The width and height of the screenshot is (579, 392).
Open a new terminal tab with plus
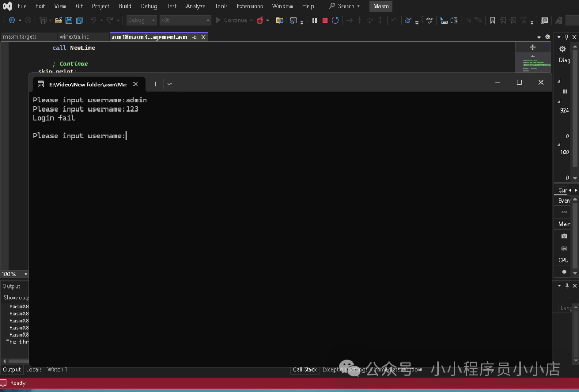(155, 84)
